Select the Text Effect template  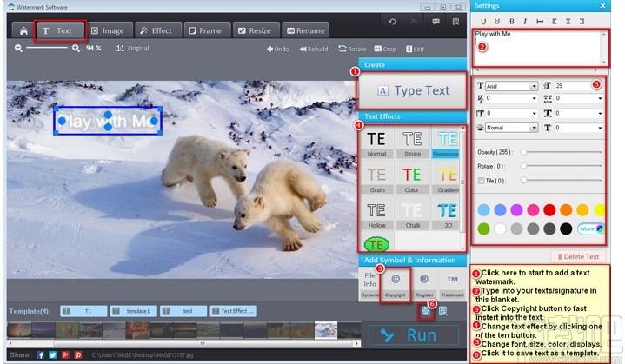(x=234, y=311)
